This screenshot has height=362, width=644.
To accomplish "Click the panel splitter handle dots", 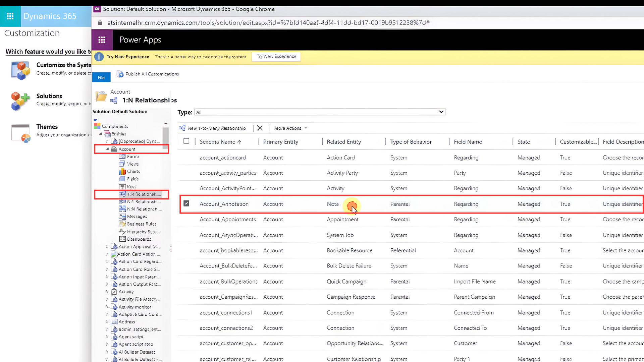I will [x=171, y=248].
